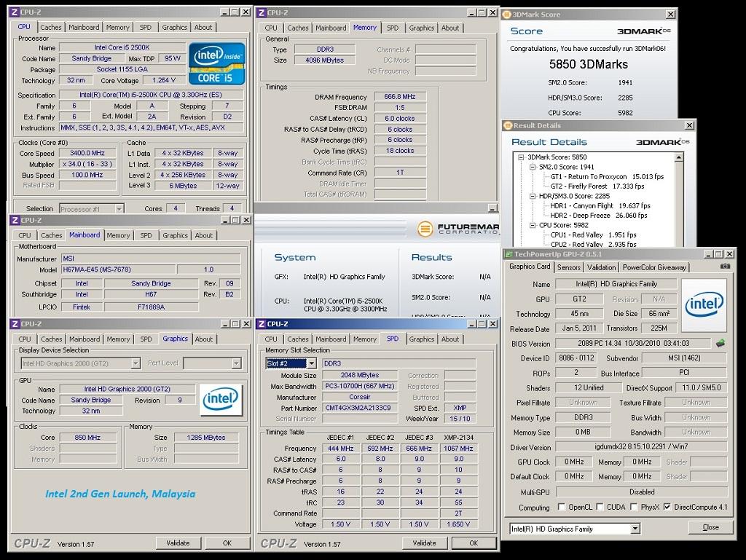Collapse the HDR/SM3.0 Score: 2285 node
Viewport: 746px width, 560px height.
[x=533, y=196]
